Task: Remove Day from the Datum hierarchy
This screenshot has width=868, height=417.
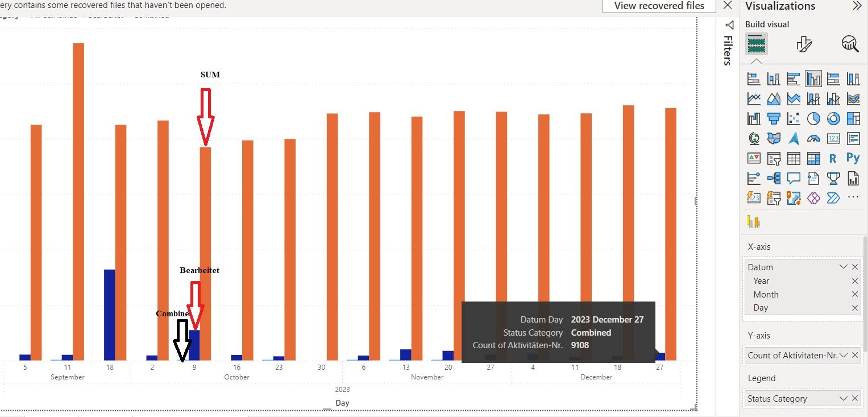Action: pyautogui.click(x=855, y=308)
